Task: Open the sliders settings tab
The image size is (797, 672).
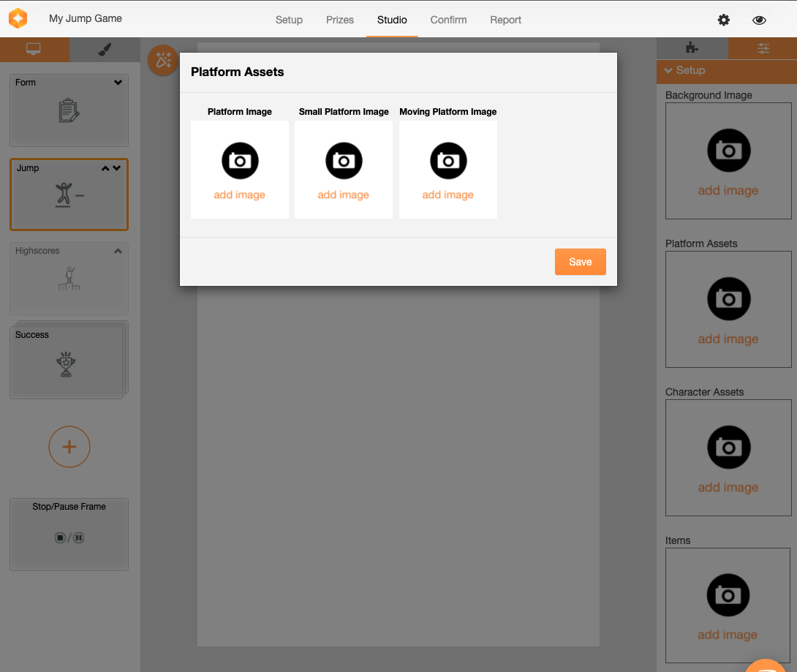Action: click(x=763, y=48)
